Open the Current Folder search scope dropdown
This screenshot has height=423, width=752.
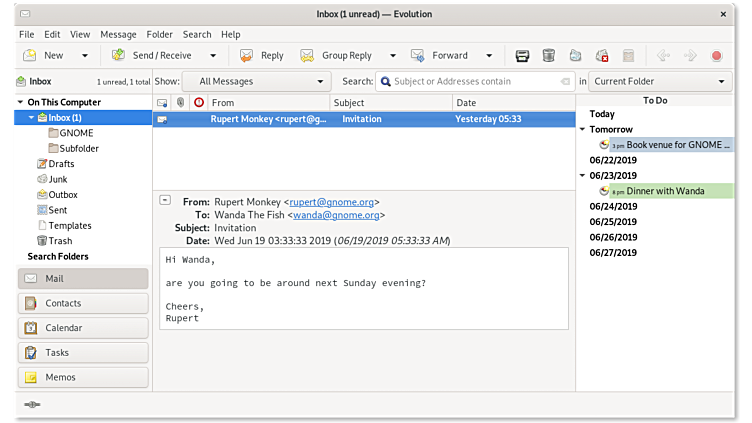point(659,82)
